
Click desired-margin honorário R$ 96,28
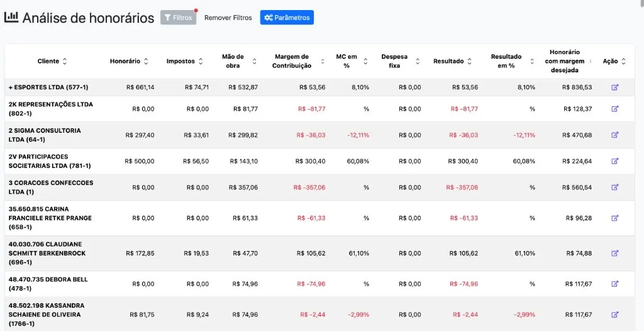click(579, 218)
